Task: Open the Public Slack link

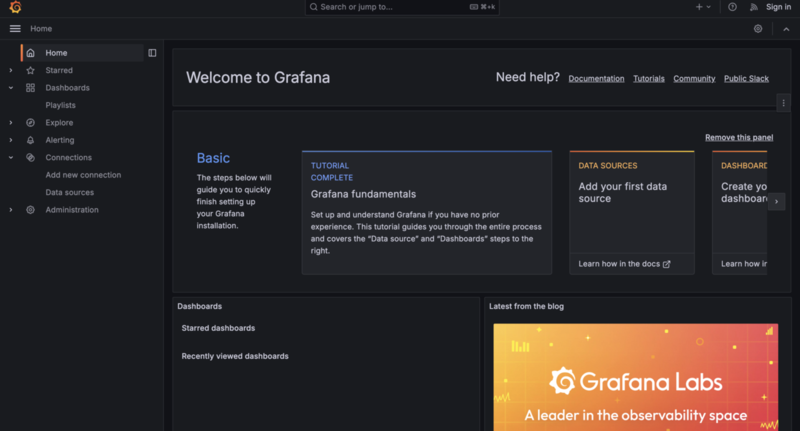Action: (746, 79)
